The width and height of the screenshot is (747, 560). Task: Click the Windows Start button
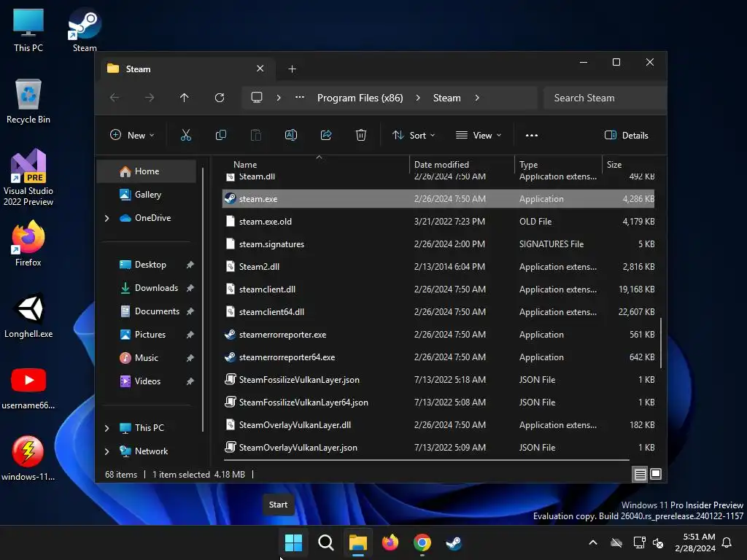293,542
